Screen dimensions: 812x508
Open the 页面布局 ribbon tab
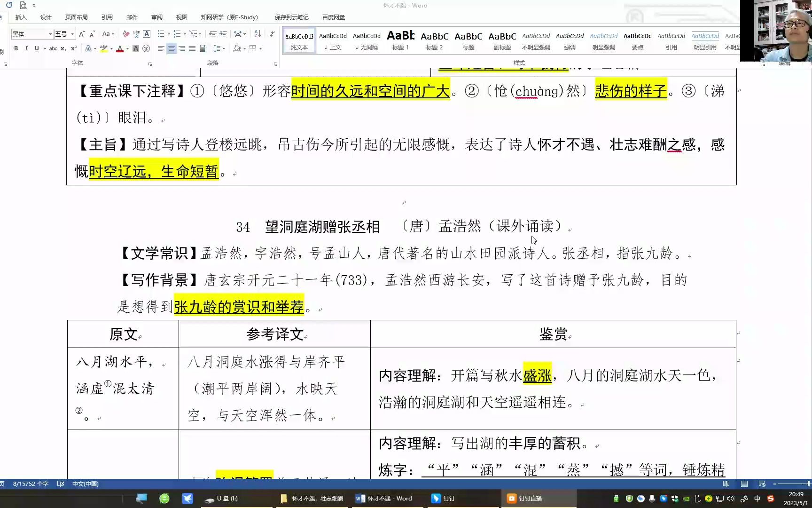(x=77, y=17)
